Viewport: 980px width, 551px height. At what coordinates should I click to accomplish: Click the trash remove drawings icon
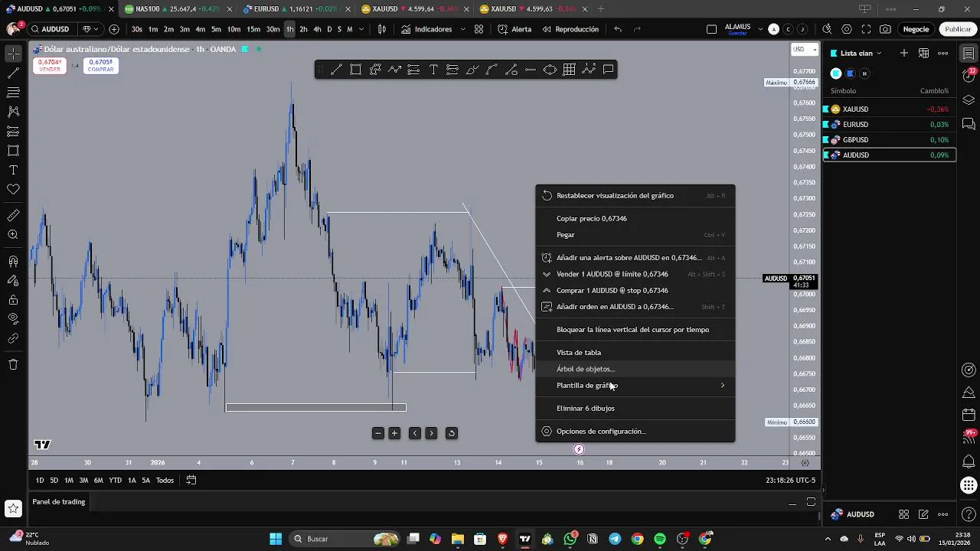click(13, 364)
